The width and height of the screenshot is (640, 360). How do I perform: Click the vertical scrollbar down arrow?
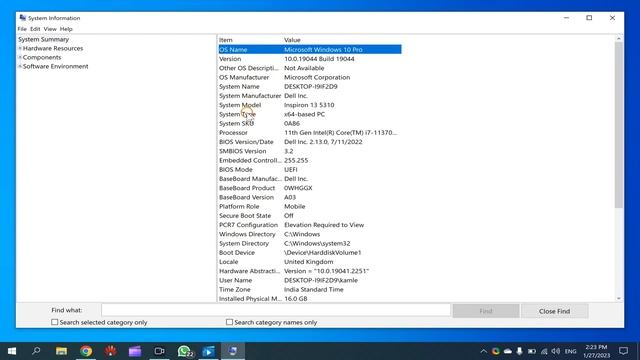(x=619, y=298)
